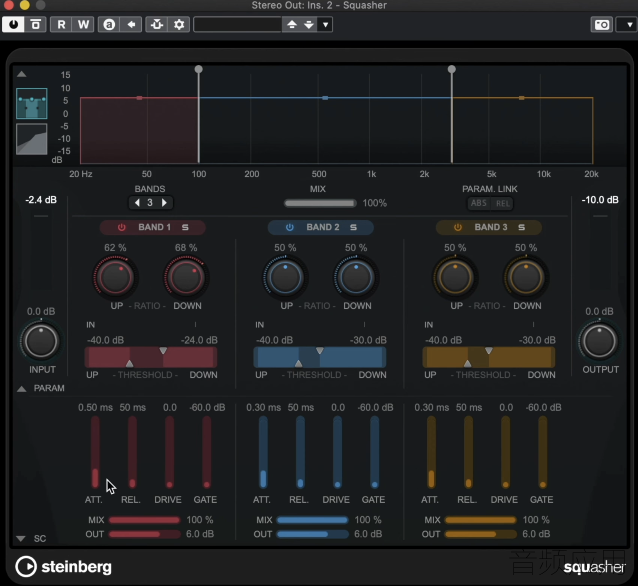The width and height of the screenshot is (638, 586).
Task: Click Band 1 ATT. attack fader
Action: [x=95, y=453]
